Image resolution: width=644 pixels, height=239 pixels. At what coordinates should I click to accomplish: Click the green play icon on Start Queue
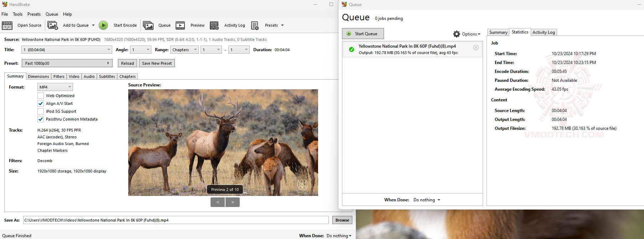click(349, 34)
